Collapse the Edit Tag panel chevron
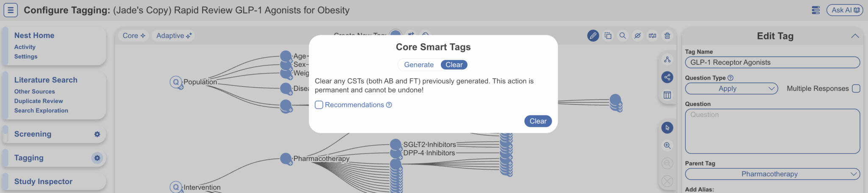Screen dimensions: 868x193 [855, 36]
